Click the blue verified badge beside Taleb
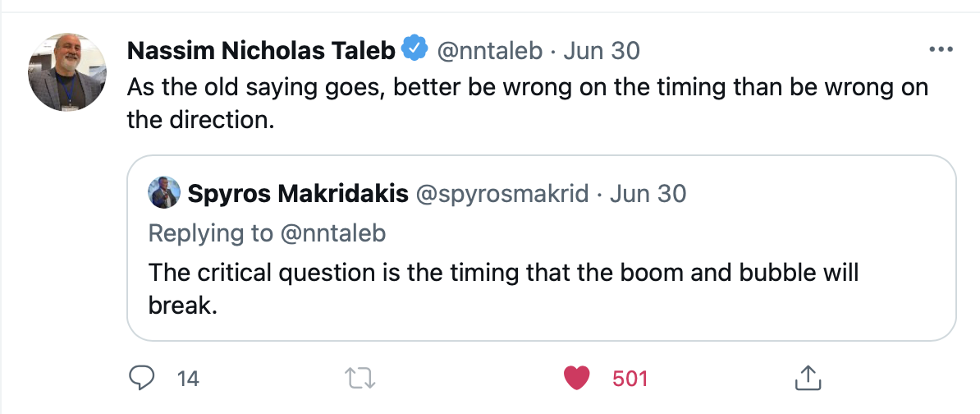 click(414, 49)
